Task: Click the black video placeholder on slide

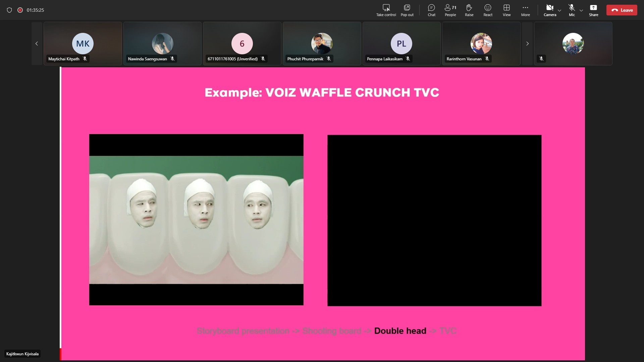Action: [434, 220]
